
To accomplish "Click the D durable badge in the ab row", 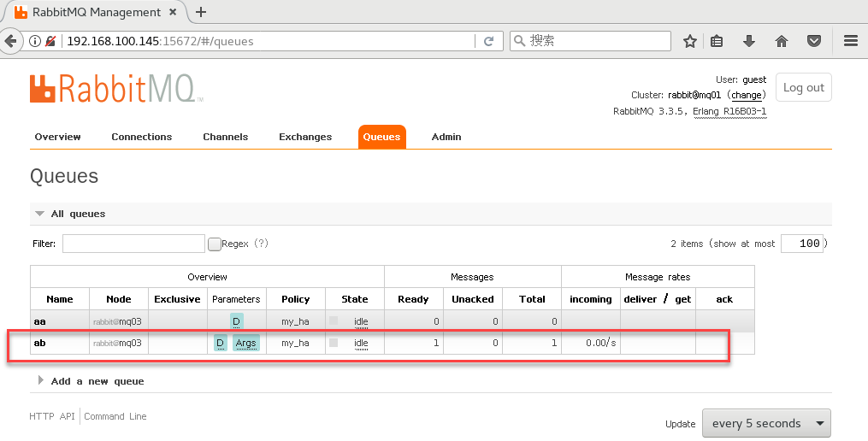I will click(221, 343).
